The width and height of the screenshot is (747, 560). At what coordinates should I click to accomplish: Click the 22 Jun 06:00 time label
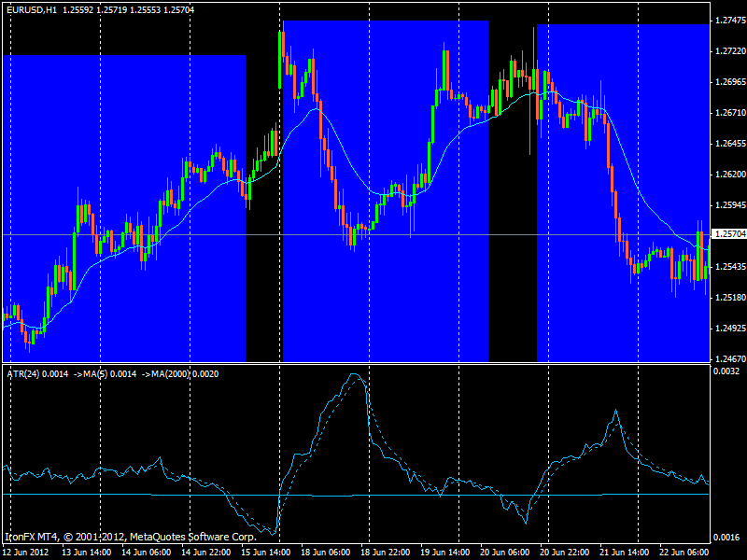pyautogui.click(x=684, y=552)
